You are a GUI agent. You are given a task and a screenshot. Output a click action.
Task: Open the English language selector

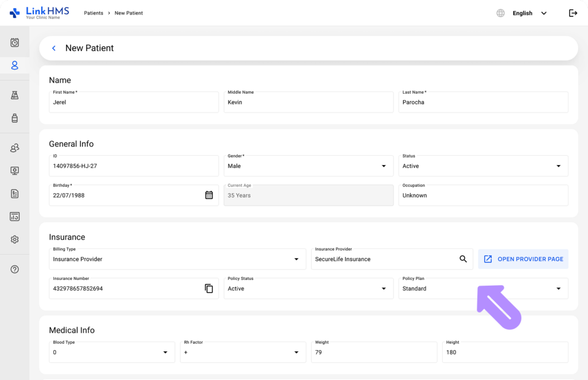click(x=521, y=13)
